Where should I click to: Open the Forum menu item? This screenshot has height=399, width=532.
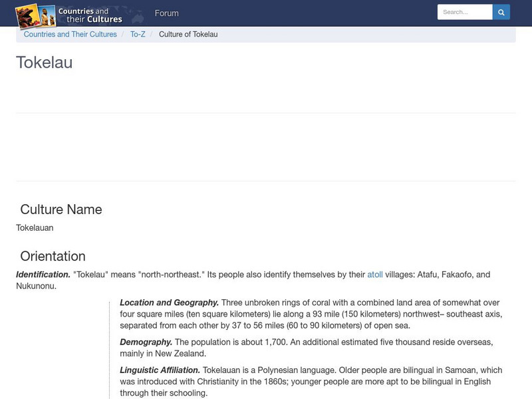point(166,13)
